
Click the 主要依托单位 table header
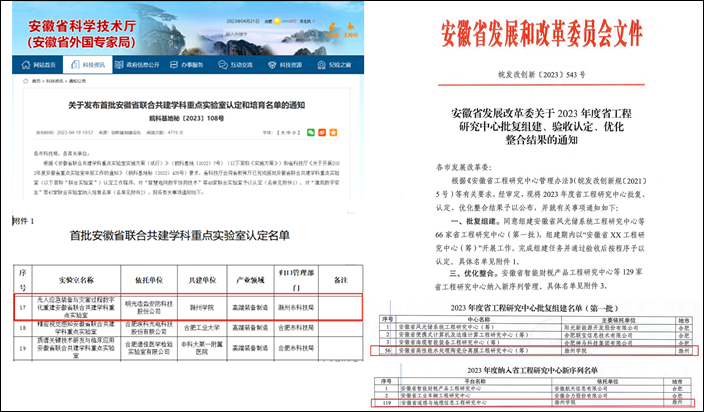pos(619,320)
